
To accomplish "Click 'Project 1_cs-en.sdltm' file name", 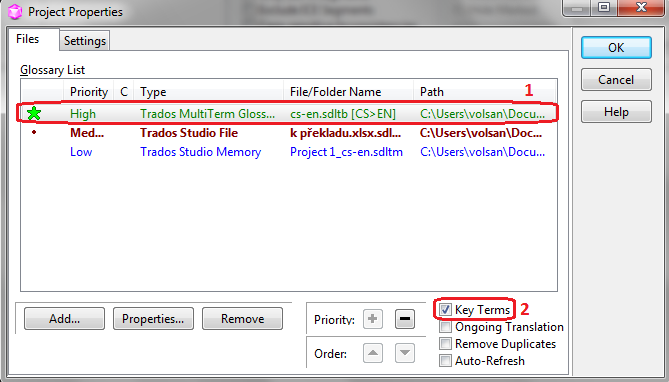I will click(346, 152).
